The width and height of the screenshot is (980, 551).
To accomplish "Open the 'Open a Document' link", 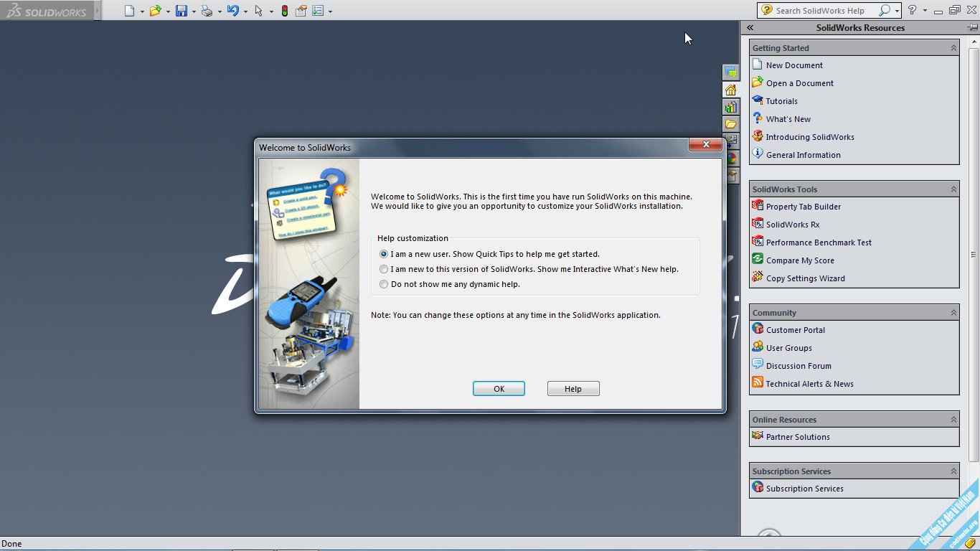I will pos(799,83).
